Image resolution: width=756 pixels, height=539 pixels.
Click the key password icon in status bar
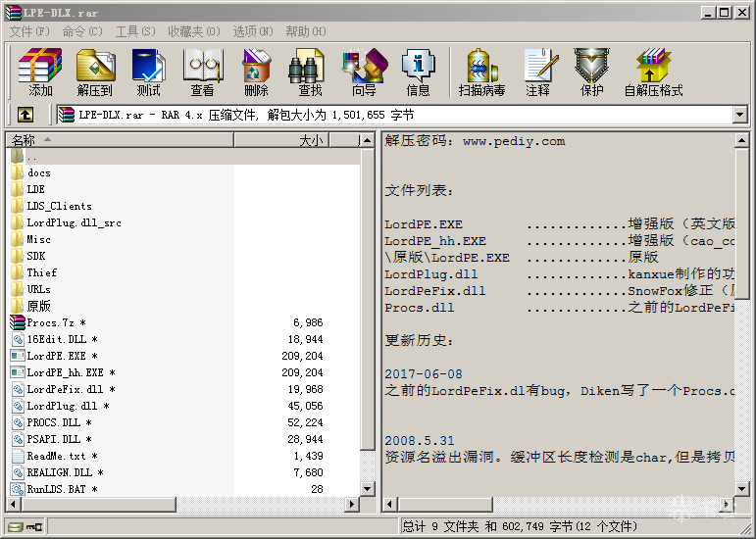click(x=34, y=526)
